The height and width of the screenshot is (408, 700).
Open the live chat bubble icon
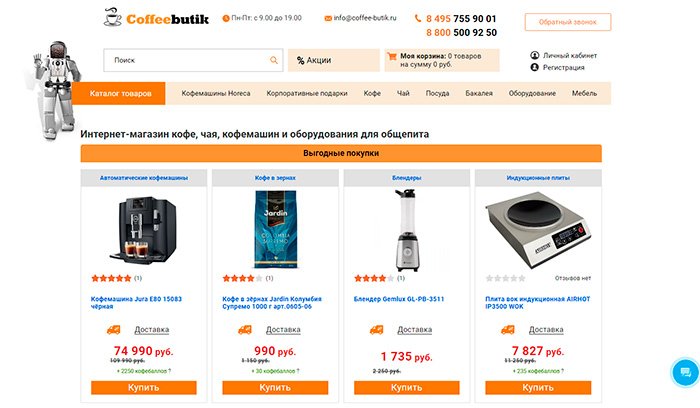tap(685, 372)
